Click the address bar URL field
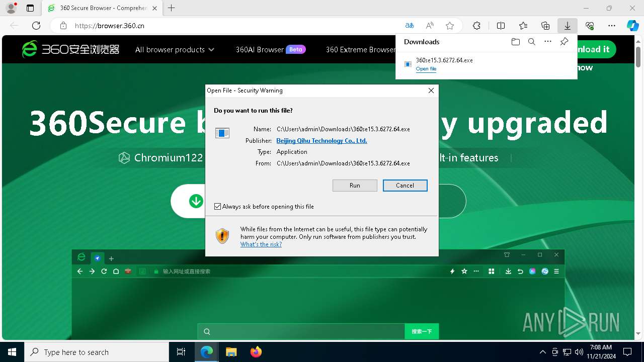This screenshot has height=362, width=644. click(x=236, y=26)
